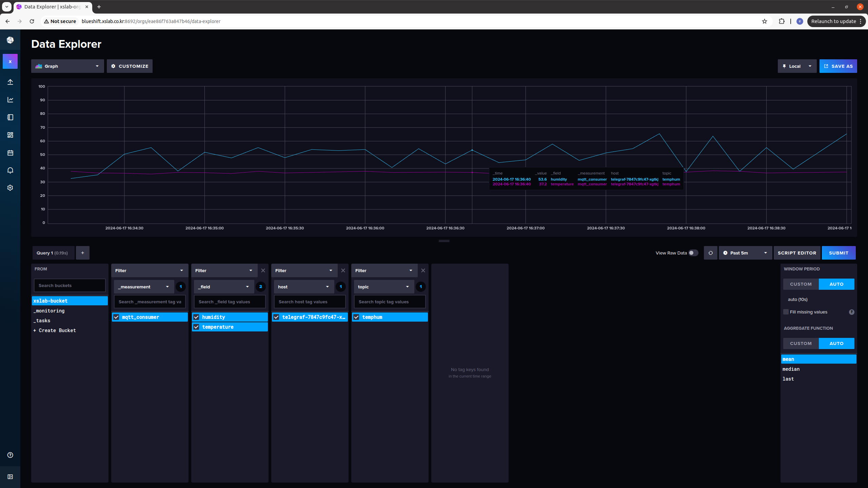868x488 pixels.
Task: Open Tasks calendar icon in sidebar
Action: pyautogui.click(x=10, y=153)
